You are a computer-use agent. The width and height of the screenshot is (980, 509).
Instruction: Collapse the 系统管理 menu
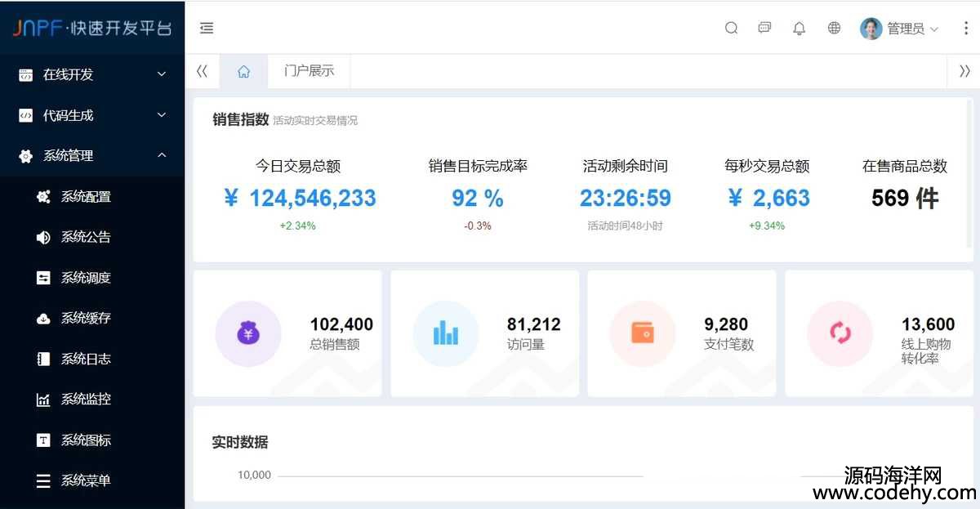pyautogui.click(x=92, y=155)
